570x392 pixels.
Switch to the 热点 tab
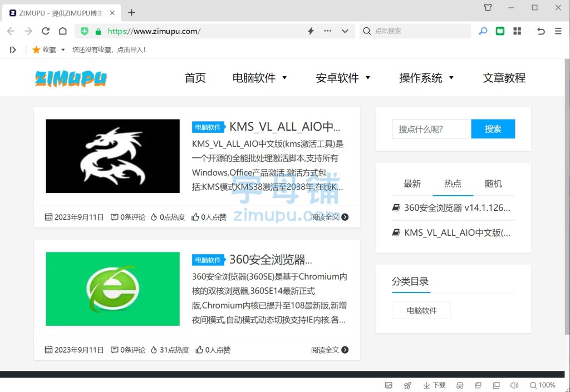tap(453, 183)
